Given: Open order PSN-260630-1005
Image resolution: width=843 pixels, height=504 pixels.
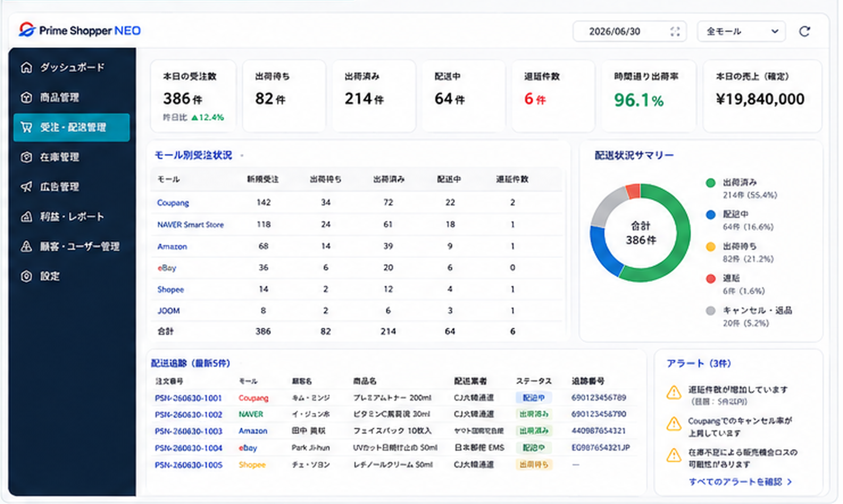Looking at the screenshot, I should [188, 465].
